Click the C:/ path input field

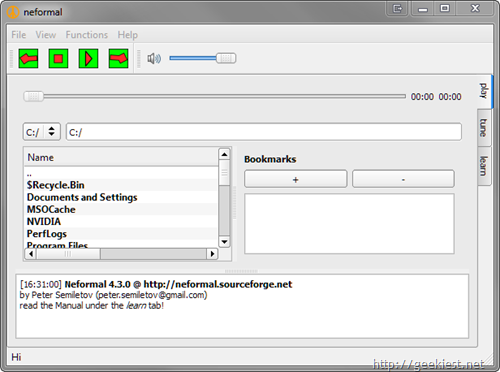point(264,132)
